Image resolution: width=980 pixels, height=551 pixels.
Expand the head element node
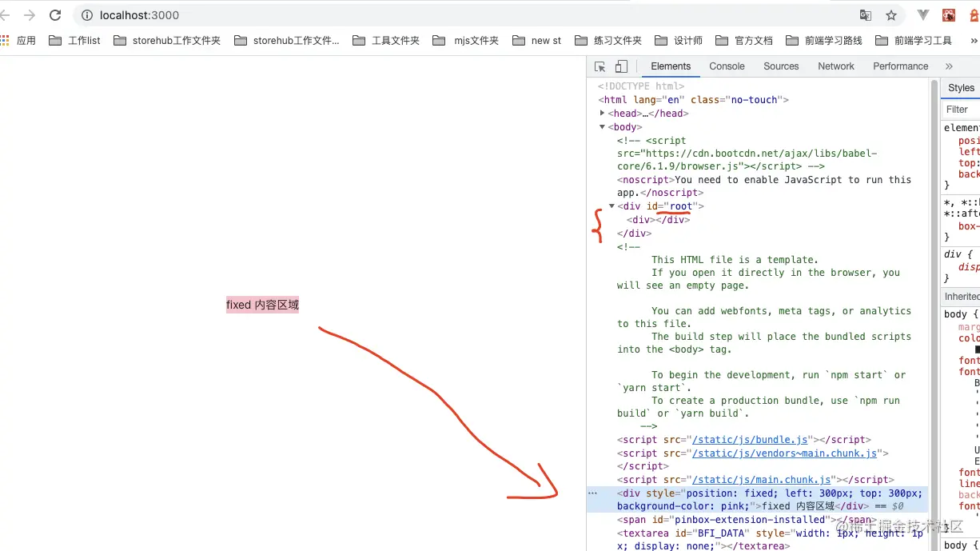[602, 114]
